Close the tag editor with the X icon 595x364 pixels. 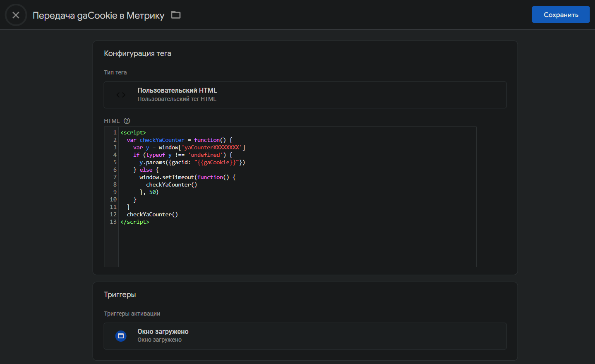16,15
